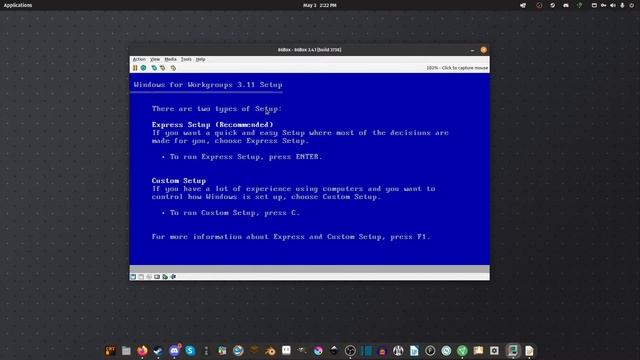Open the Help menu
The width and height of the screenshot is (640, 360).
(200, 59)
